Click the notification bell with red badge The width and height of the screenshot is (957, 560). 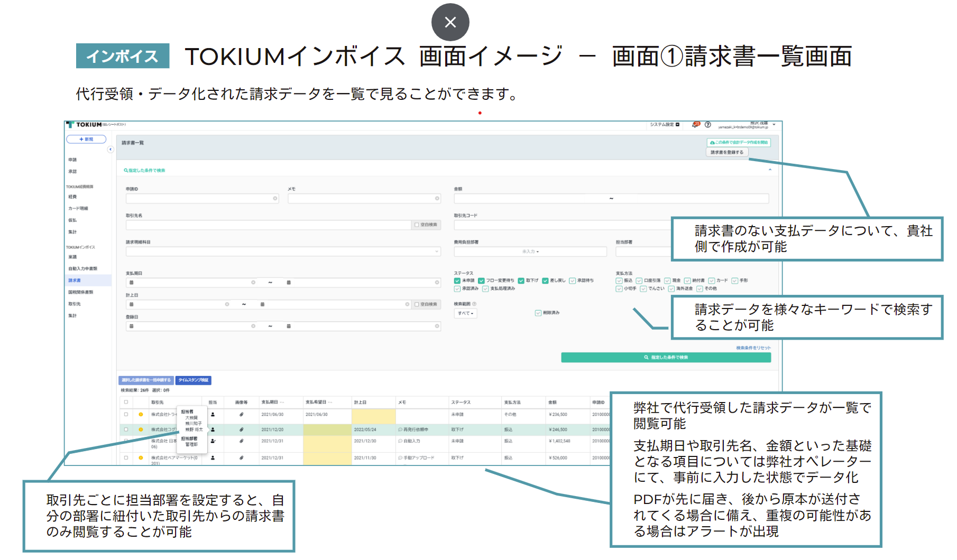696,125
